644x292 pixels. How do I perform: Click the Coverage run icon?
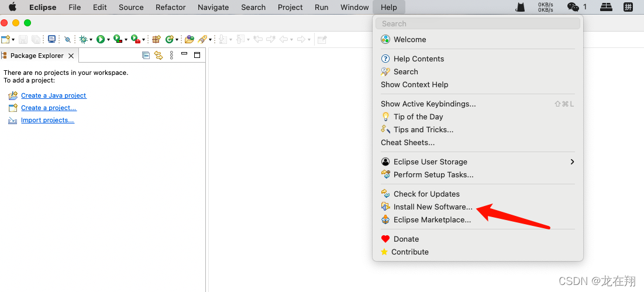[118, 39]
